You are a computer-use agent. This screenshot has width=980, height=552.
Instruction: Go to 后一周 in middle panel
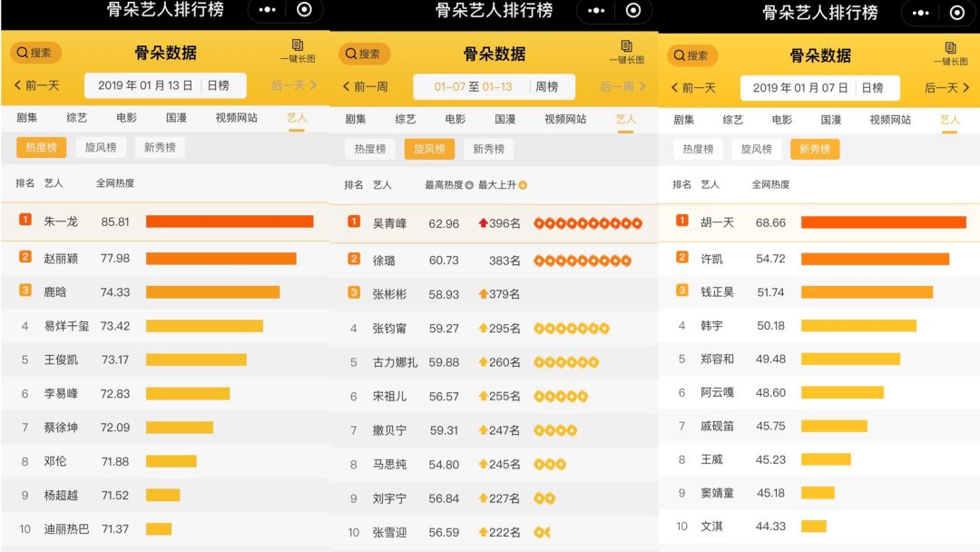click(622, 87)
